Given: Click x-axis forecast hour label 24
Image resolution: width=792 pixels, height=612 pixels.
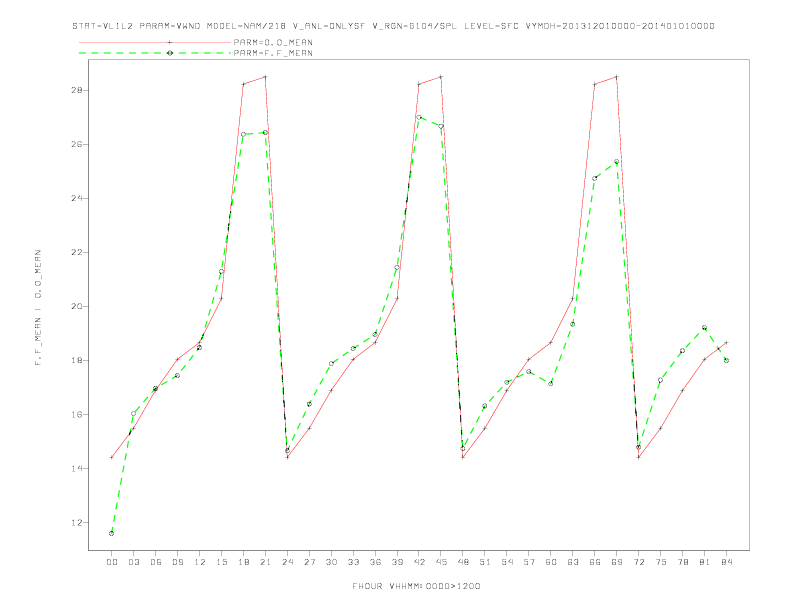Looking at the screenshot, I should pyautogui.click(x=287, y=562).
